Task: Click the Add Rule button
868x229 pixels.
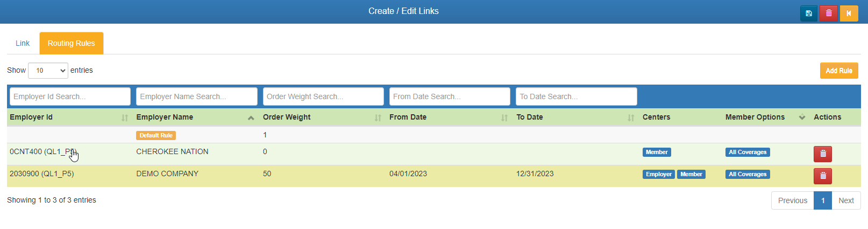Action: click(839, 71)
